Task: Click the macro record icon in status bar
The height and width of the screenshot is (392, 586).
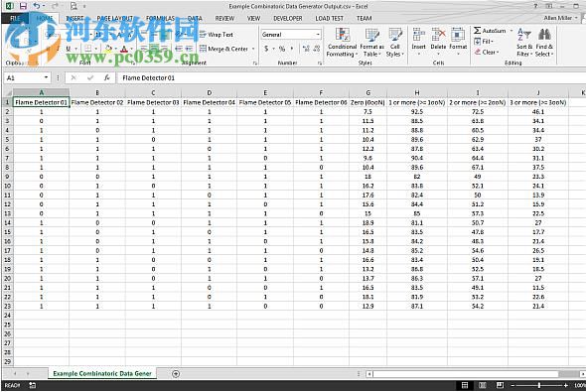Action: coord(32,385)
